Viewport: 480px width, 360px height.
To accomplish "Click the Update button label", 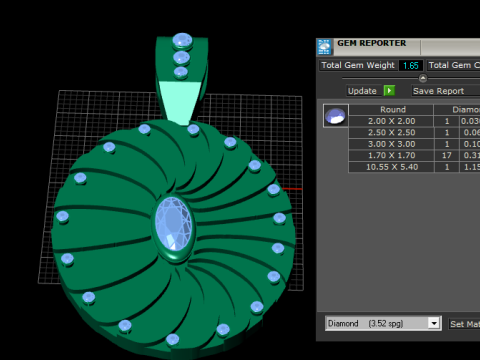I will (362, 91).
